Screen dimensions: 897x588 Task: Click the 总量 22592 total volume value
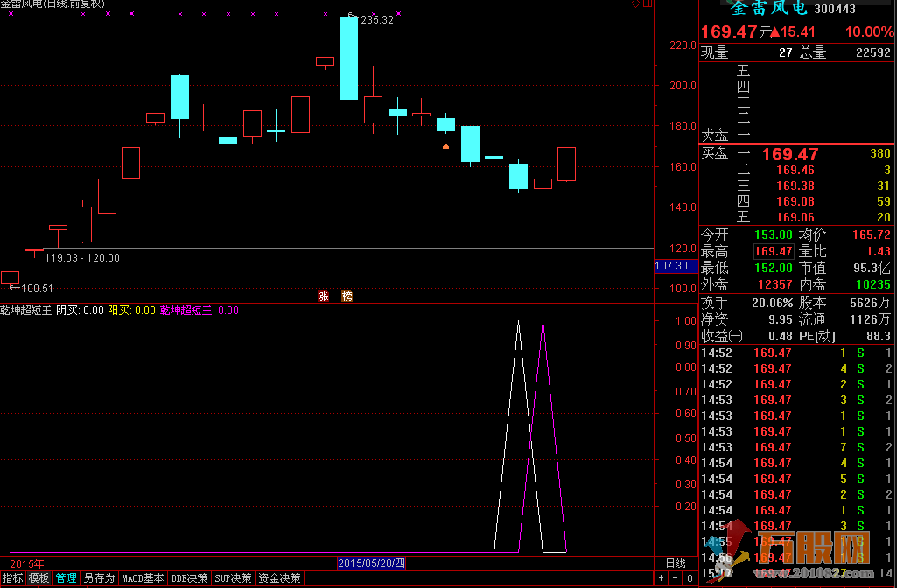(873, 52)
